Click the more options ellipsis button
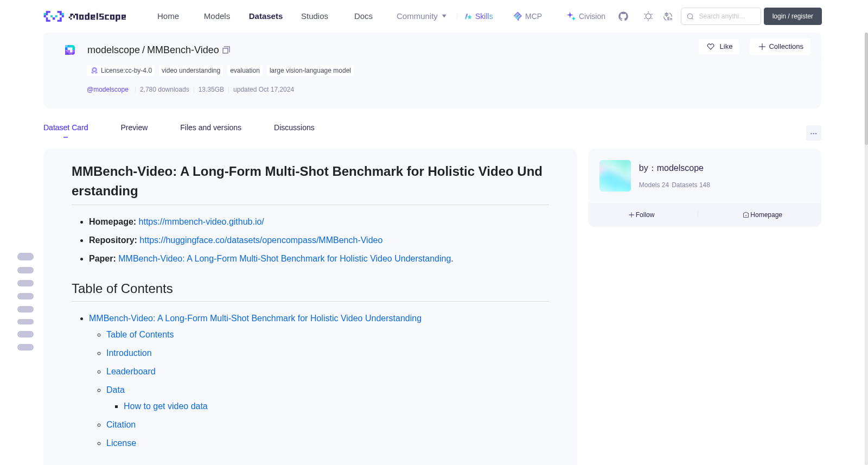This screenshot has height=465, width=868. point(814,133)
